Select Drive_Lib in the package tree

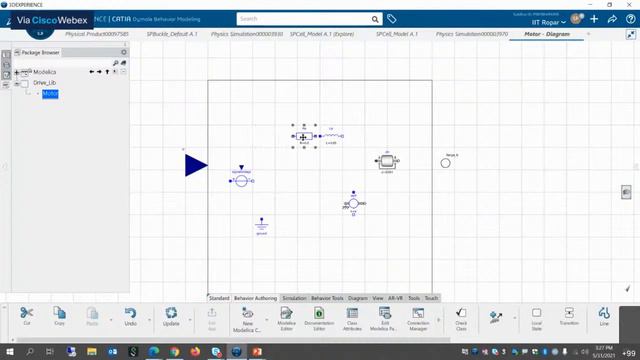(44, 83)
